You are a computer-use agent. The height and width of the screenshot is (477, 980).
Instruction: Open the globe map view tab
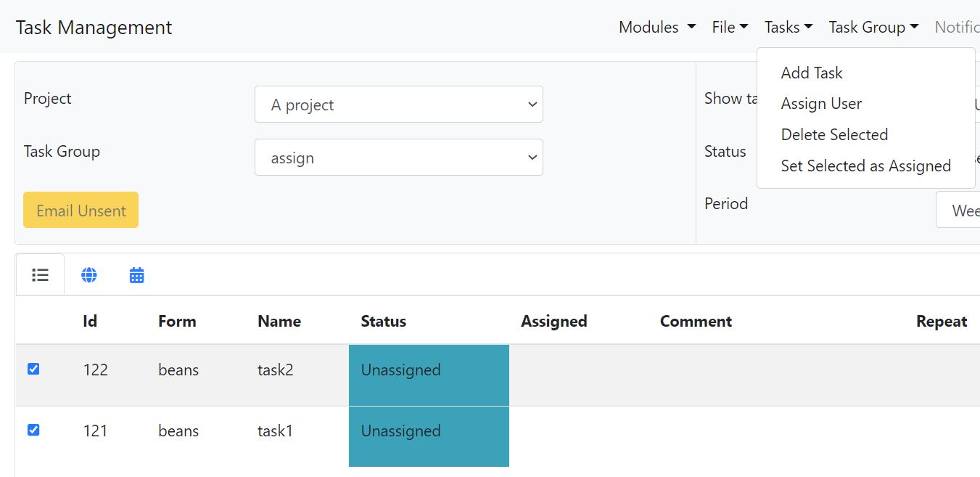coord(88,275)
